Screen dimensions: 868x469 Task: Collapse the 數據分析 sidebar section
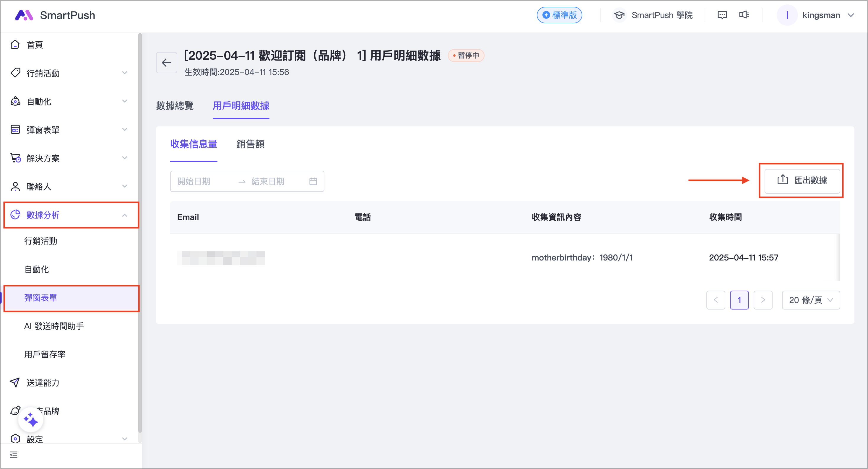pyautogui.click(x=125, y=215)
